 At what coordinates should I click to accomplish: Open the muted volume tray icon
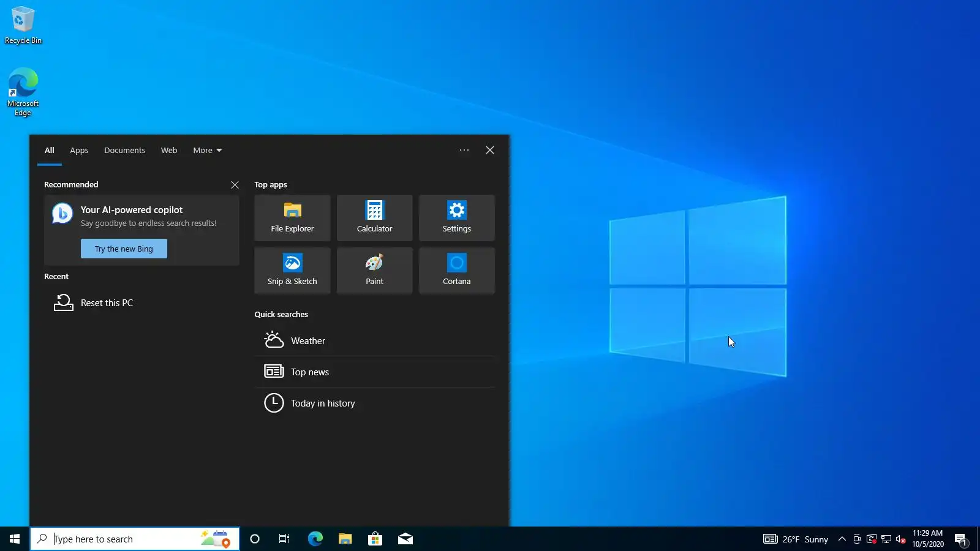tap(900, 539)
